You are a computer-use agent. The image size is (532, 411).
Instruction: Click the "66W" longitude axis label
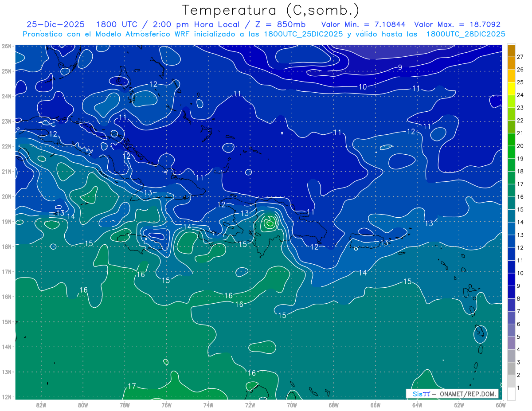[x=376, y=405]
